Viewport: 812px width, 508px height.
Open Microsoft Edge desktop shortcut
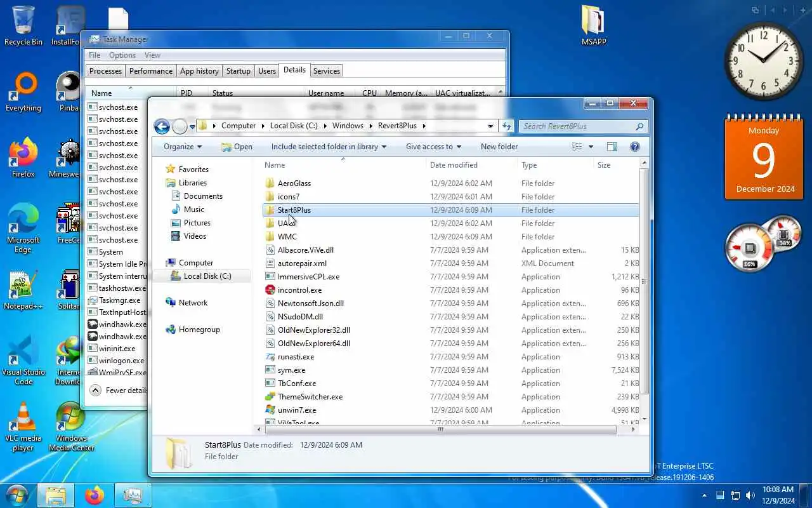coord(23,228)
